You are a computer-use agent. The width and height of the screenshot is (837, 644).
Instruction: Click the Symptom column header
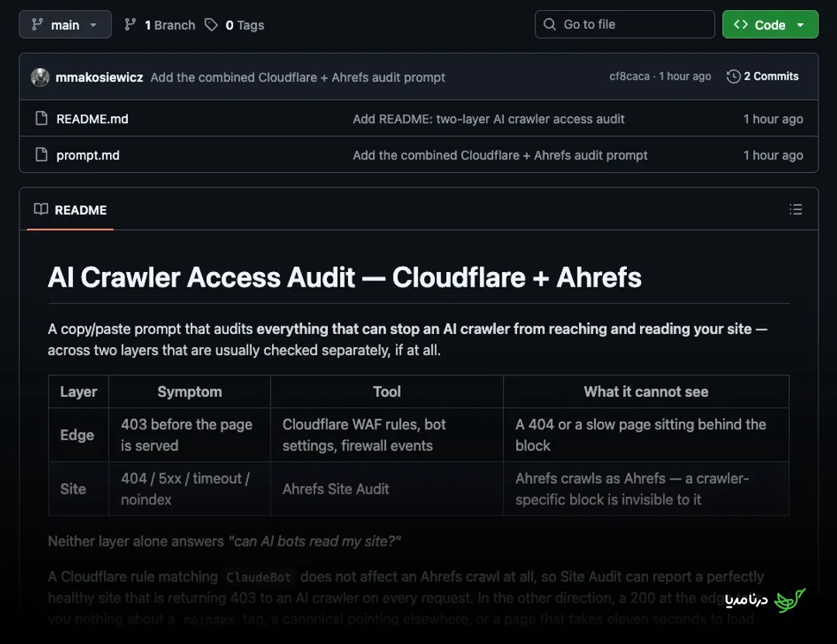coord(190,391)
